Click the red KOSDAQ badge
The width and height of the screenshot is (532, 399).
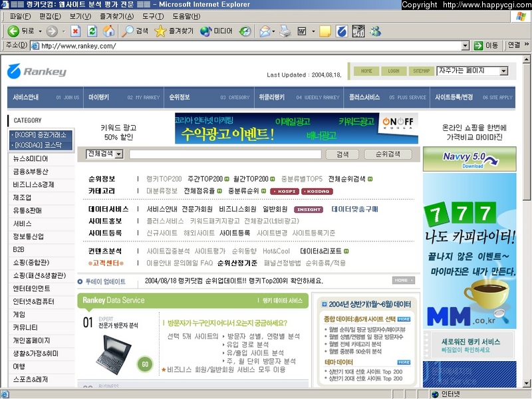coord(317,192)
